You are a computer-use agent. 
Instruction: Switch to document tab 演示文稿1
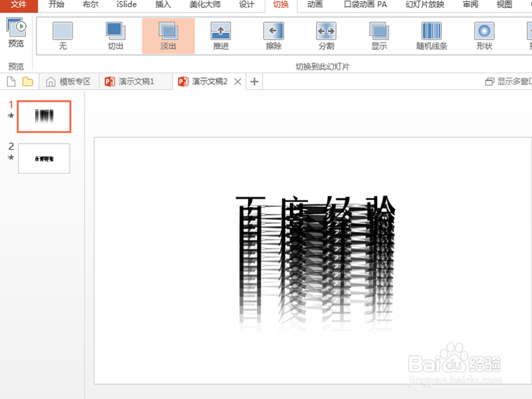[x=136, y=82]
